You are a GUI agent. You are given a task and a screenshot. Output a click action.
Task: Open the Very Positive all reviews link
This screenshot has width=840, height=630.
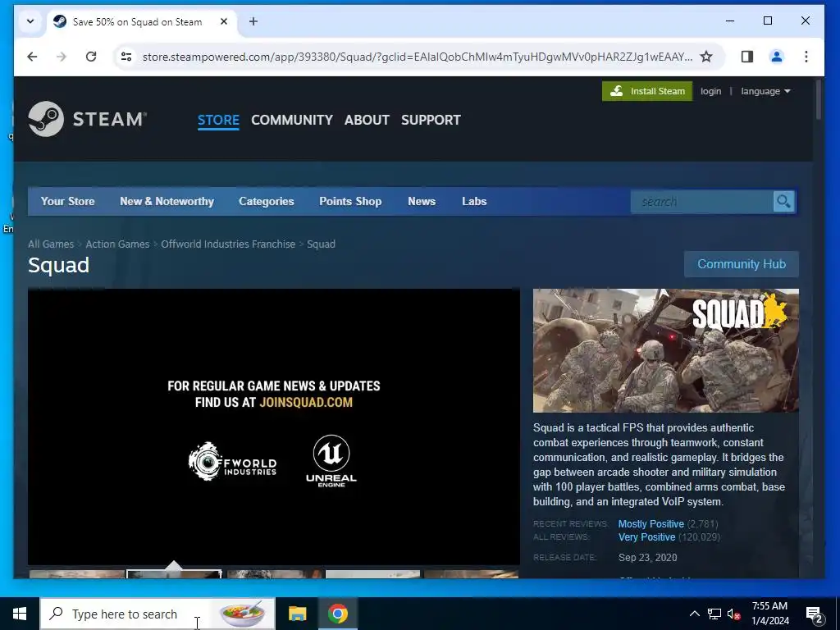(x=646, y=536)
